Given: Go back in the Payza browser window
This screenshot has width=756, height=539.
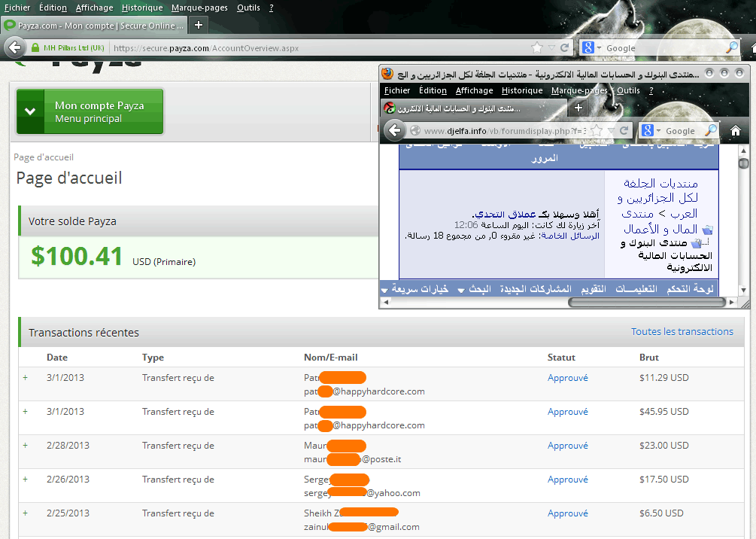Looking at the screenshot, I should tap(15, 47).
